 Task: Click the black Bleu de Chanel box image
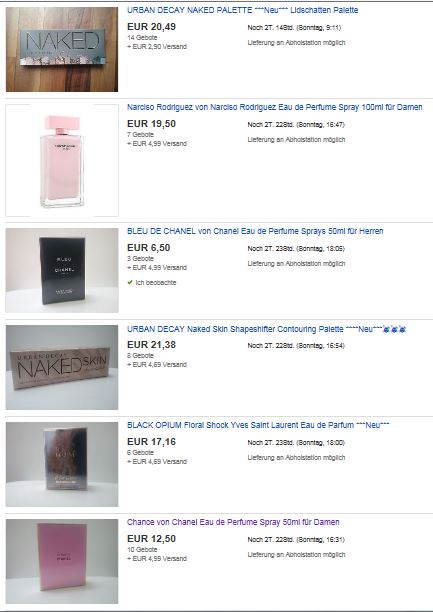coord(62,270)
